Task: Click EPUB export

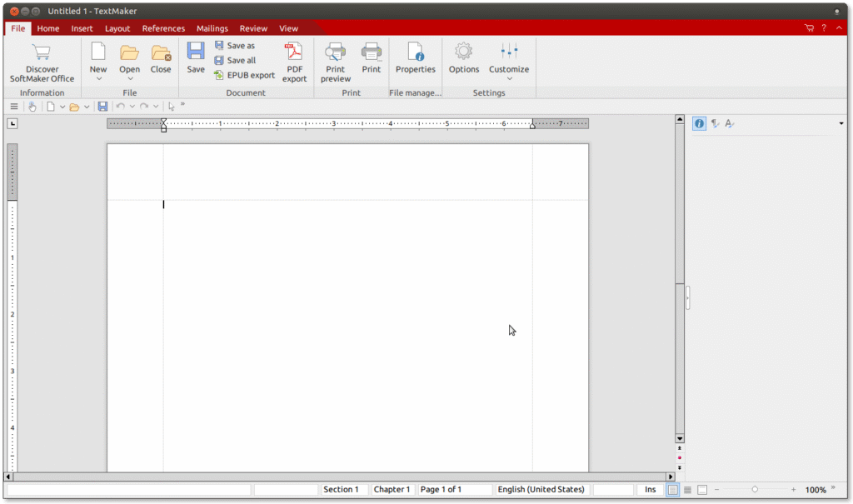Action: click(x=245, y=75)
